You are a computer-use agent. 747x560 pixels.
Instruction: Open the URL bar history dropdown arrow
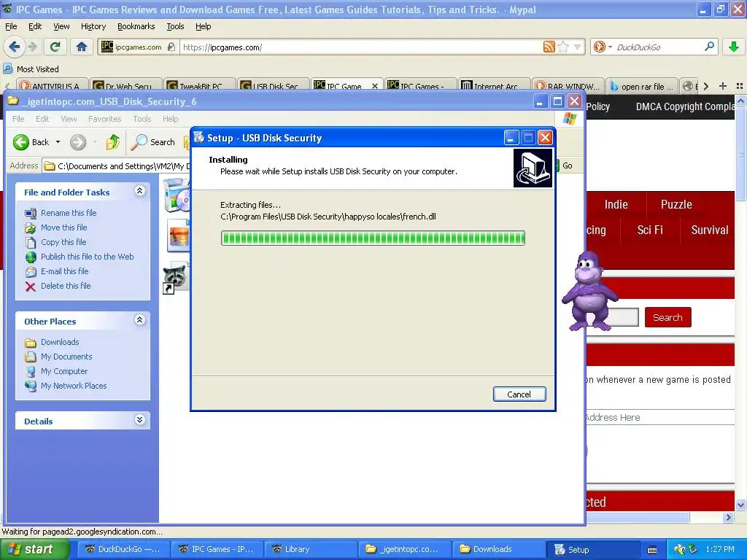tap(578, 47)
